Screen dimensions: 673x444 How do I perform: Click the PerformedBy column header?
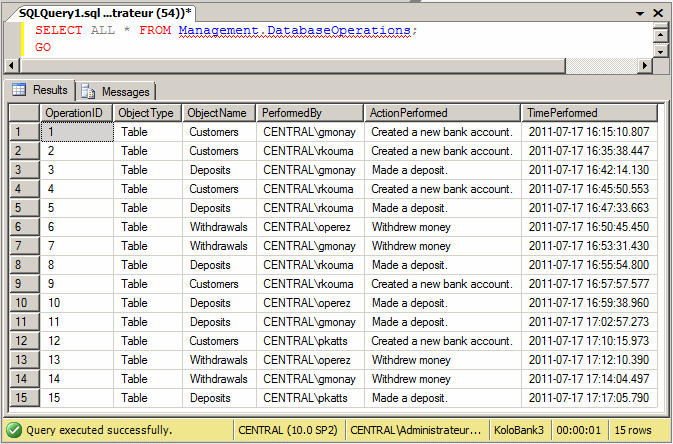[310, 113]
